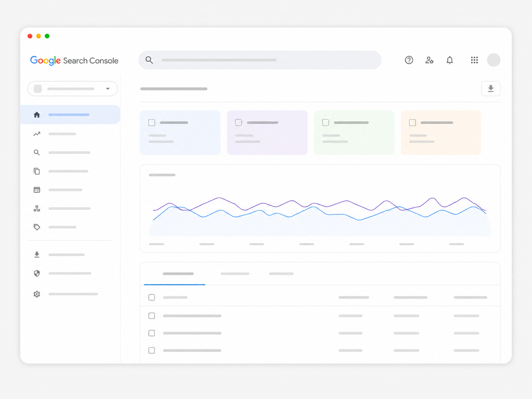Open the notifications bell icon
The height and width of the screenshot is (399, 532).
[450, 60]
